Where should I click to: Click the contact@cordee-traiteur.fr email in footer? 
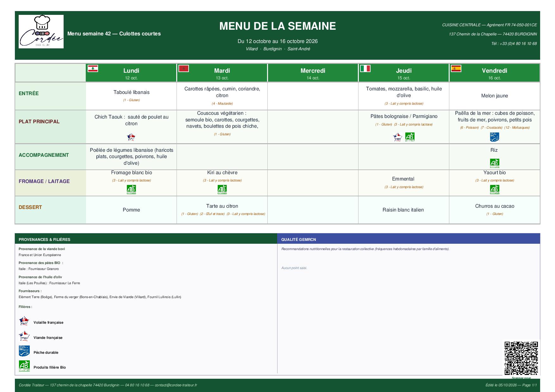pyautogui.click(x=176, y=385)
